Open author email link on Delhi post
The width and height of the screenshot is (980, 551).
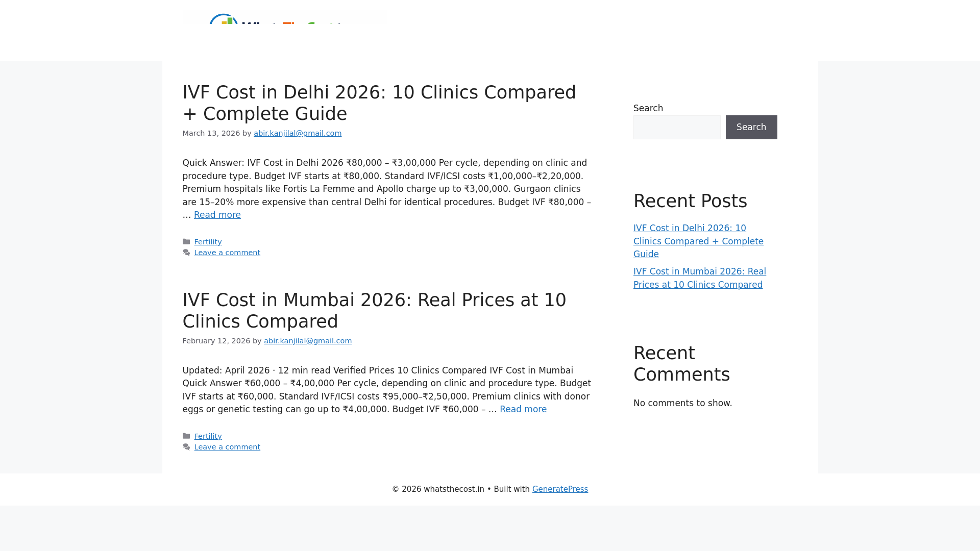coord(298,133)
